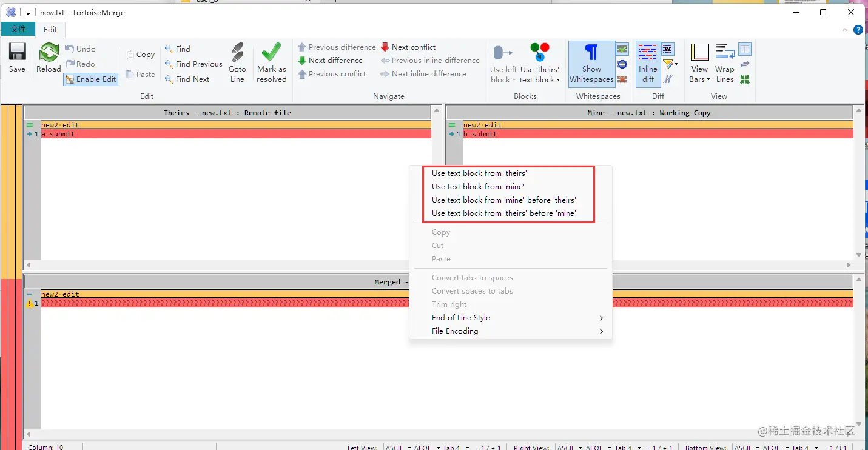
Task: Jump to the previous difference
Action: point(337,47)
